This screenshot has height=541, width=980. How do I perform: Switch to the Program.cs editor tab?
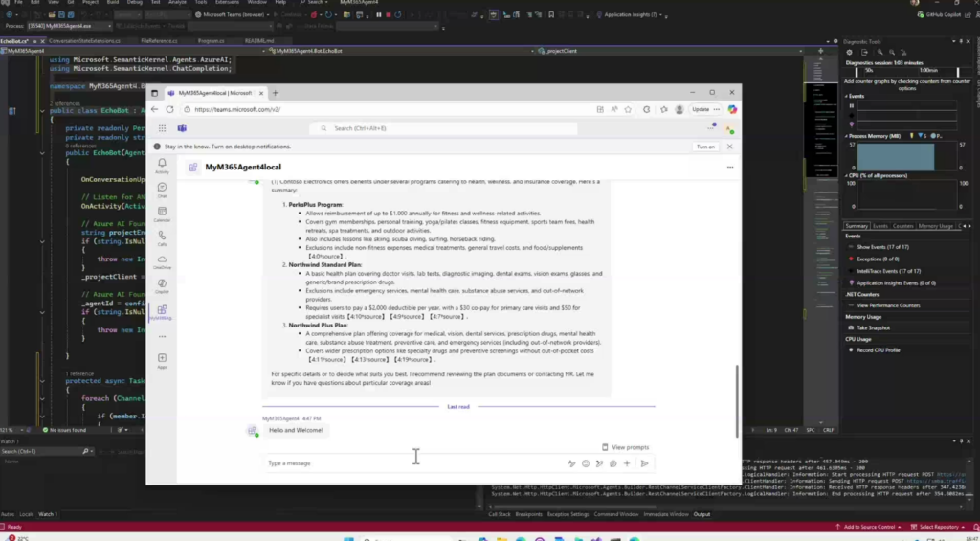tap(212, 40)
